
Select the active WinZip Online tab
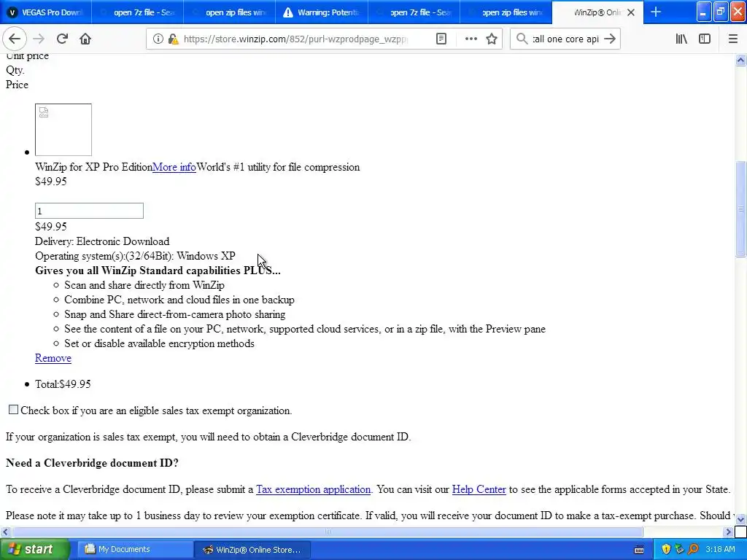click(597, 12)
